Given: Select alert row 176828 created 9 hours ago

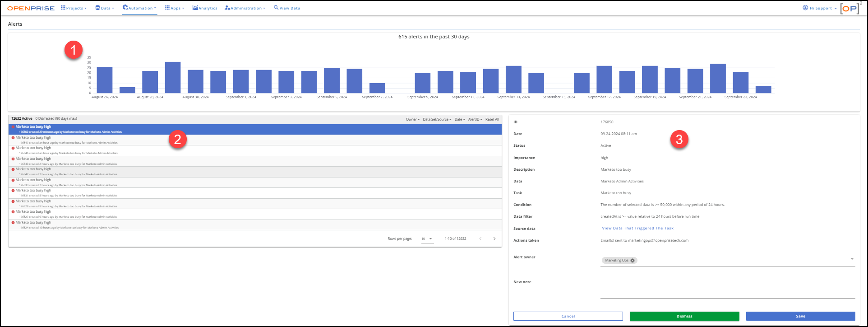Looking at the screenshot, I should [255, 204].
